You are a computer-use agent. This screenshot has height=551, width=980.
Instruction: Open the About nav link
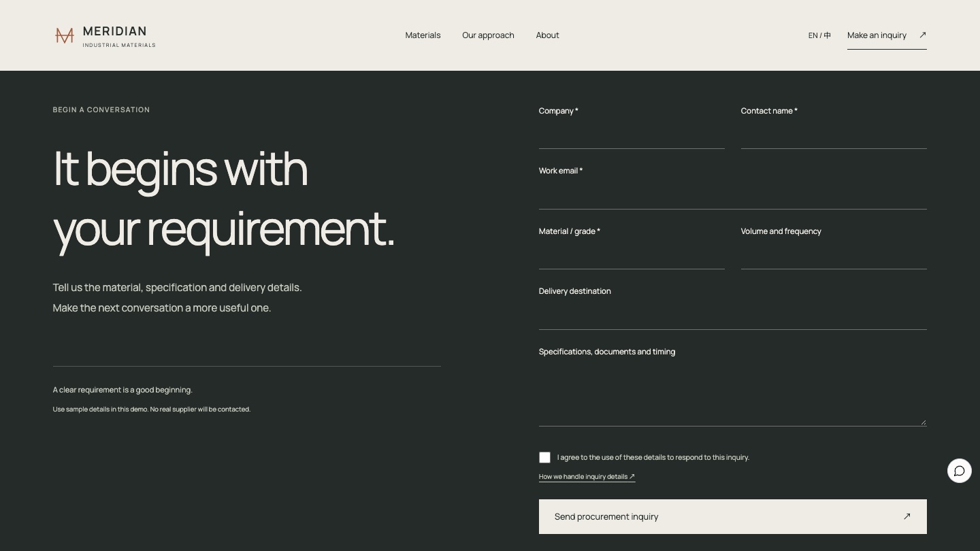(547, 35)
